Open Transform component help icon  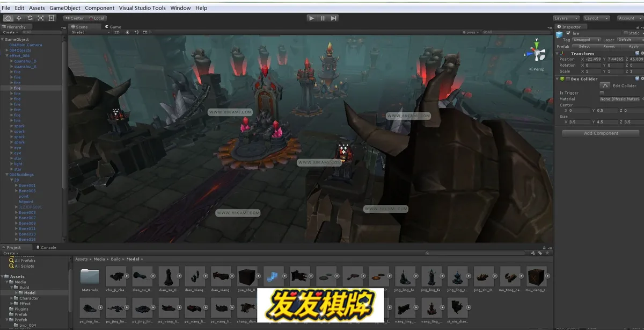(x=637, y=53)
